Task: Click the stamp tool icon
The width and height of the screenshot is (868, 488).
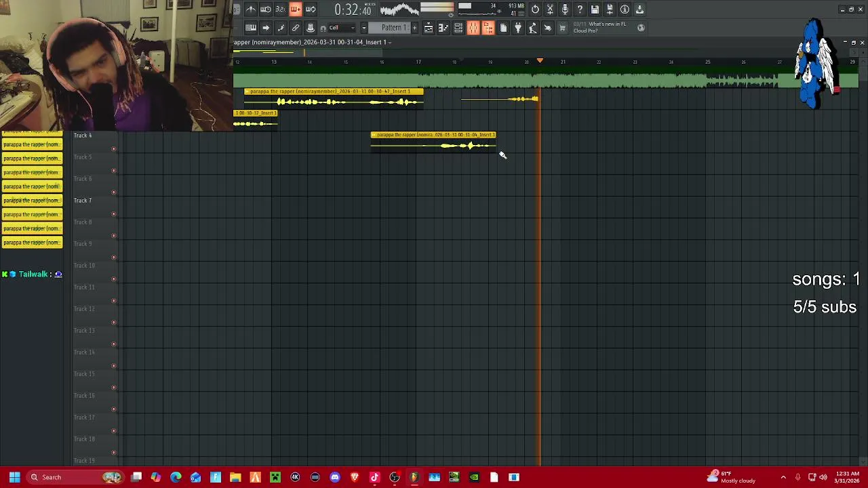Action: 311,28
